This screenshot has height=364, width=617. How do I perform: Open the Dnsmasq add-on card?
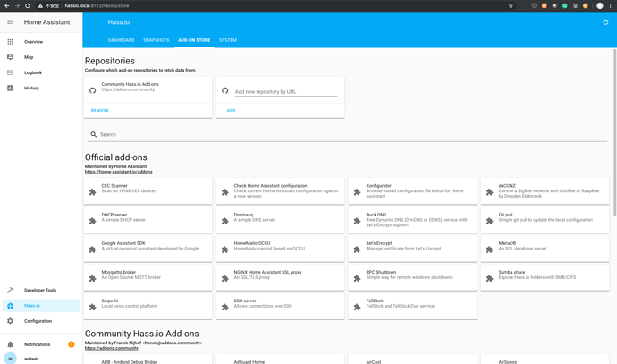click(280, 220)
